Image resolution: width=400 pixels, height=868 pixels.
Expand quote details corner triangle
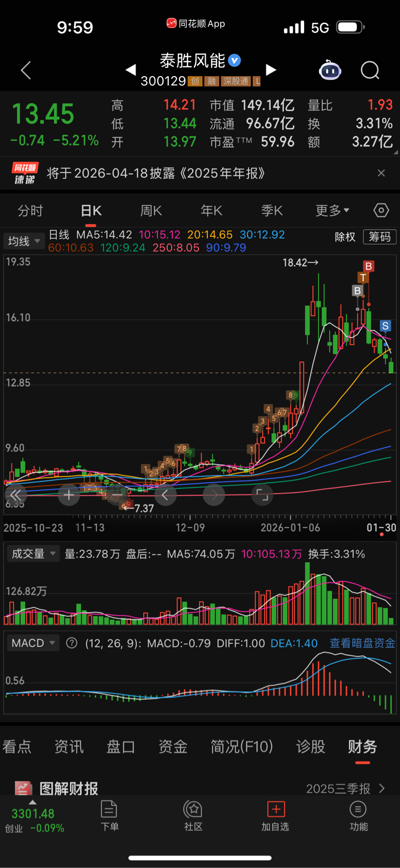click(x=396, y=152)
